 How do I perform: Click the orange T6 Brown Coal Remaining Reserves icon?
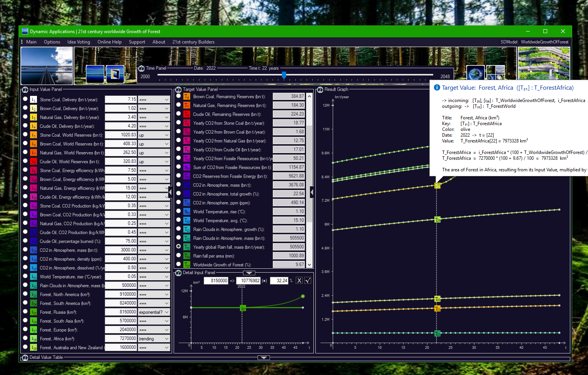coord(187,97)
